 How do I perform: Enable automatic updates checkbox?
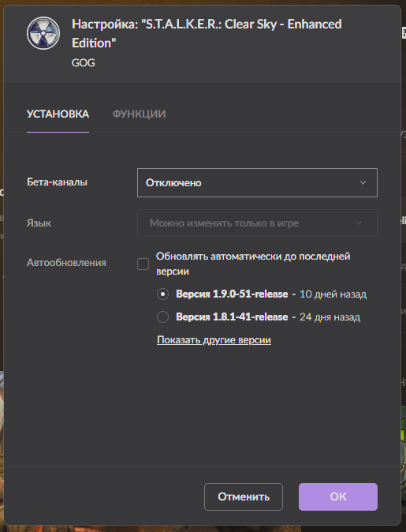[x=143, y=264]
